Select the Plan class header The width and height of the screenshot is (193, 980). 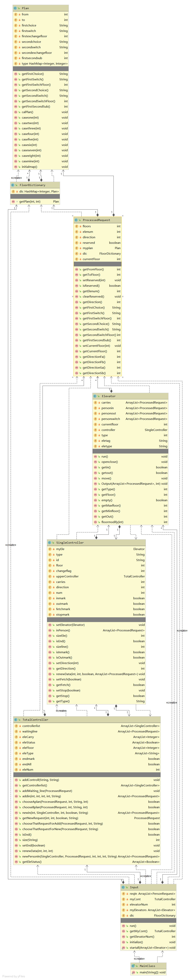(x=41, y=8)
